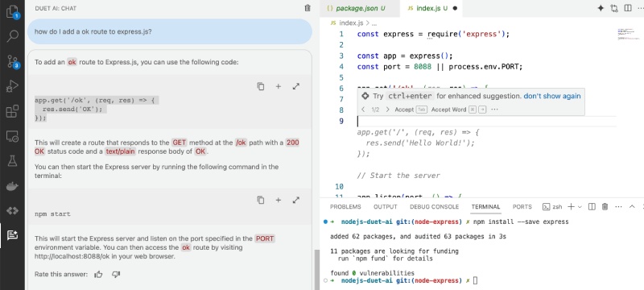Split the terminal panel
644x290 pixels.
(x=592, y=206)
